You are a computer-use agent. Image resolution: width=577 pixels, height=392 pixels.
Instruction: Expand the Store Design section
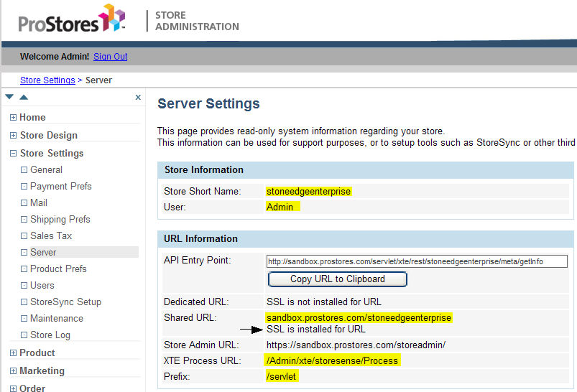pos(13,135)
